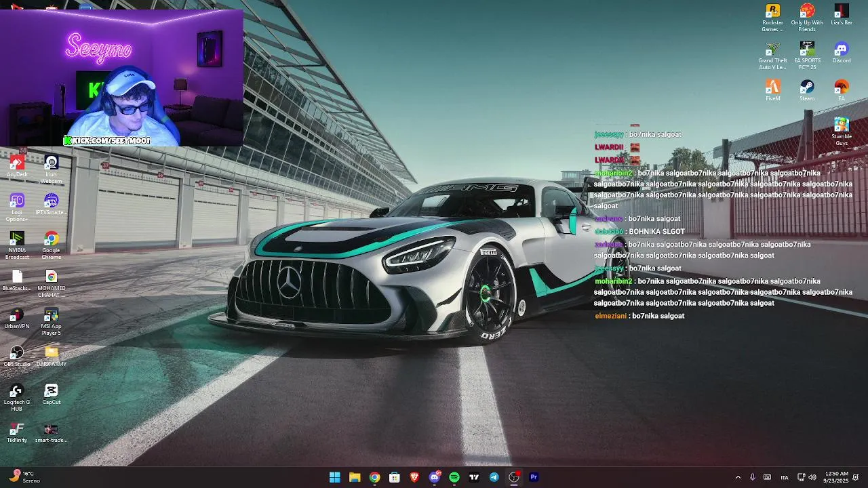The image size is (868, 488).
Task: Open the Logi Options+ desktop shortcut
Action: click(17, 207)
